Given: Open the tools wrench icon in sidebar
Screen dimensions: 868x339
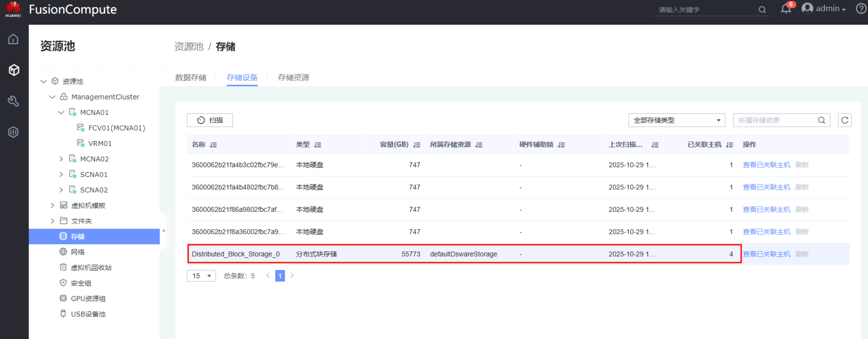Looking at the screenshot, I should tap(13, 101).
